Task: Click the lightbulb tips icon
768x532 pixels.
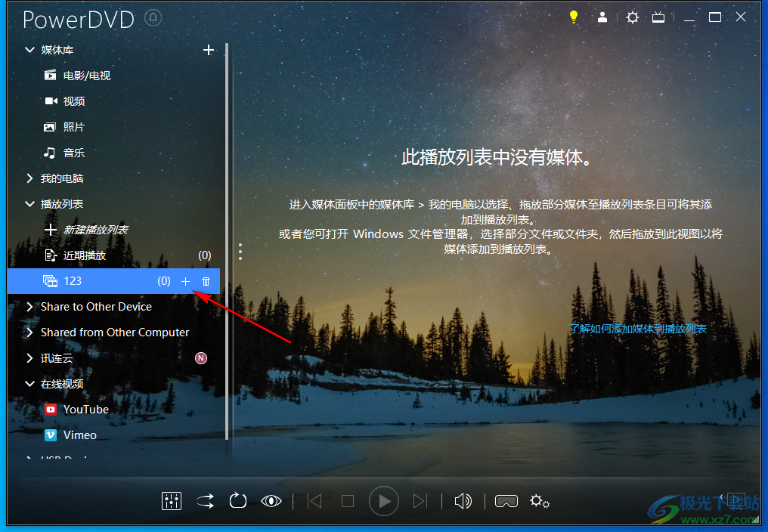Action: click(x=574, y=17)
